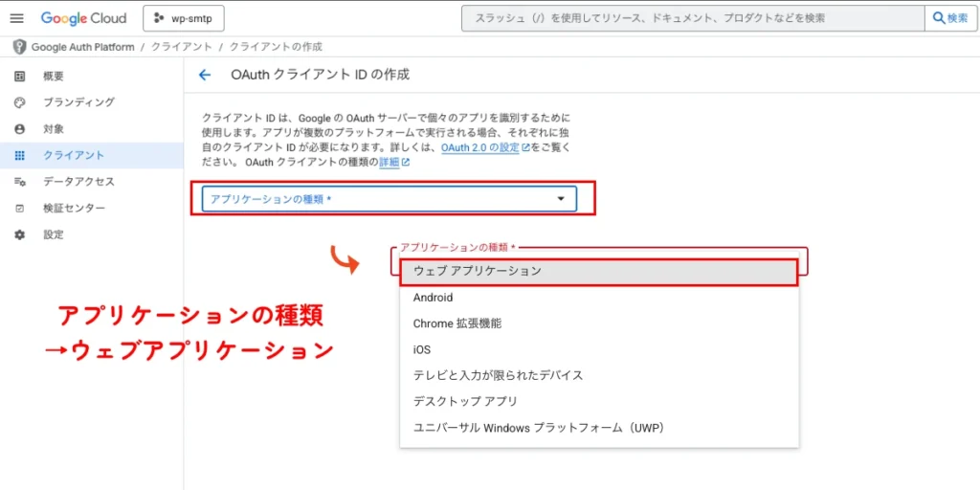Click the Data Access (データアクセス) icon

point(19,182)
